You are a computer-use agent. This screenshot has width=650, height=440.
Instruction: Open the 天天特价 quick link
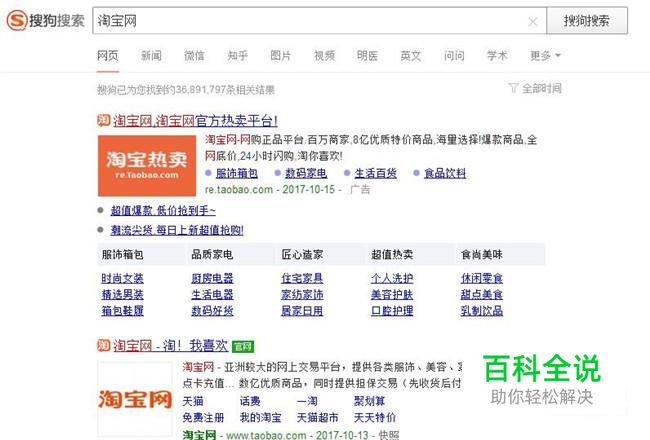pyautogui.click(x=375, y=417)
